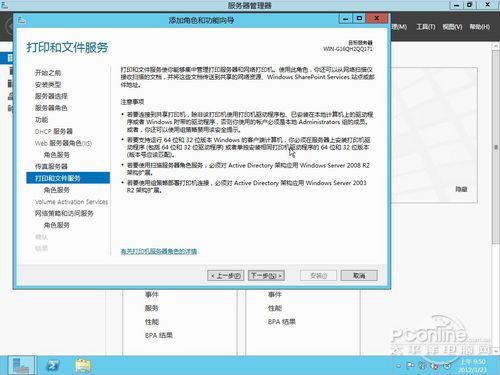Click scrollbar up arrow in Server Manager

(496, 47)
